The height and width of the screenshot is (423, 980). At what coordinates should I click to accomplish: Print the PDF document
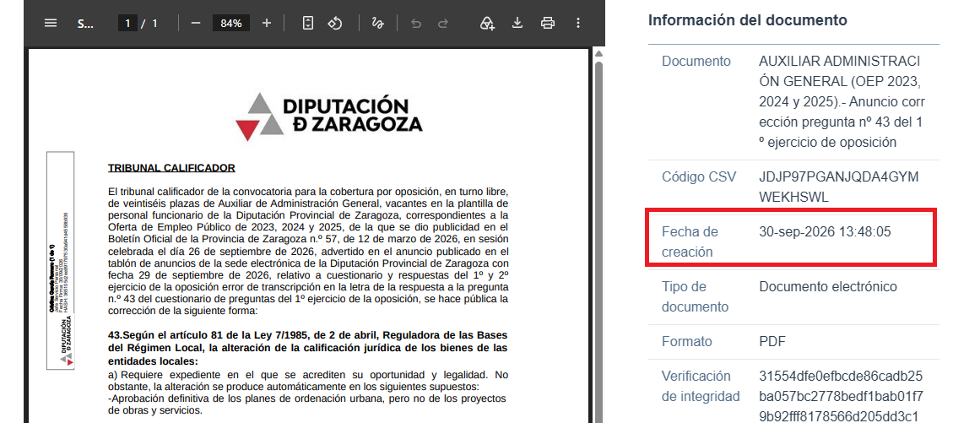tap(548, 23)
